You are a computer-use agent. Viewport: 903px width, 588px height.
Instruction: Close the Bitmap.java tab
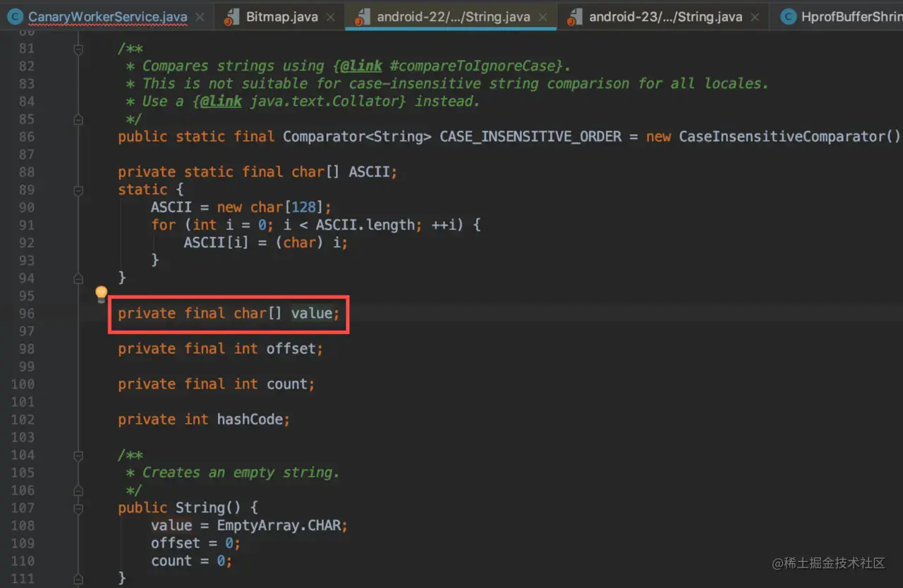click(x=330, y=17)
